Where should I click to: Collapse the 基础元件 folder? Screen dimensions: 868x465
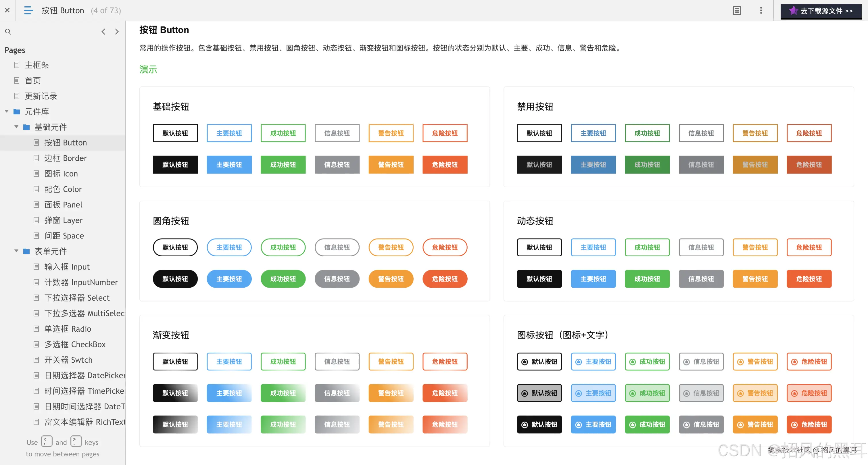[x=16, y=127]
